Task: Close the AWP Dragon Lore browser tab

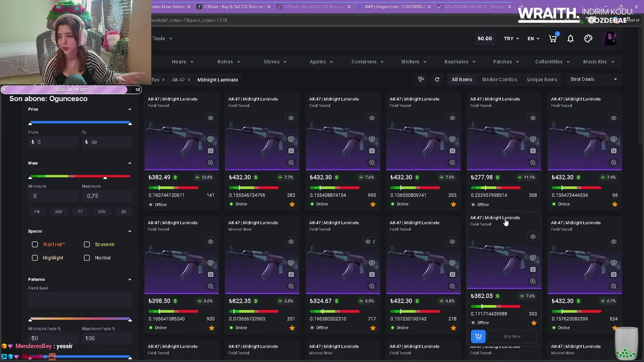Action: [429, 7]
